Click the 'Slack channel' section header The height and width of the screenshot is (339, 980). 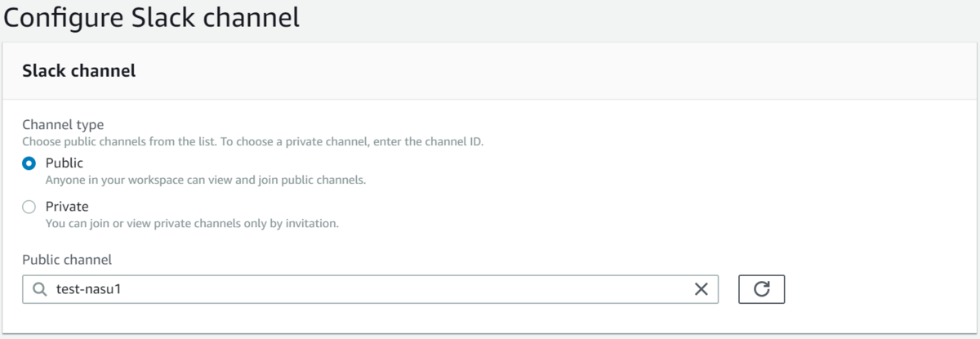[x=79, y=71]
